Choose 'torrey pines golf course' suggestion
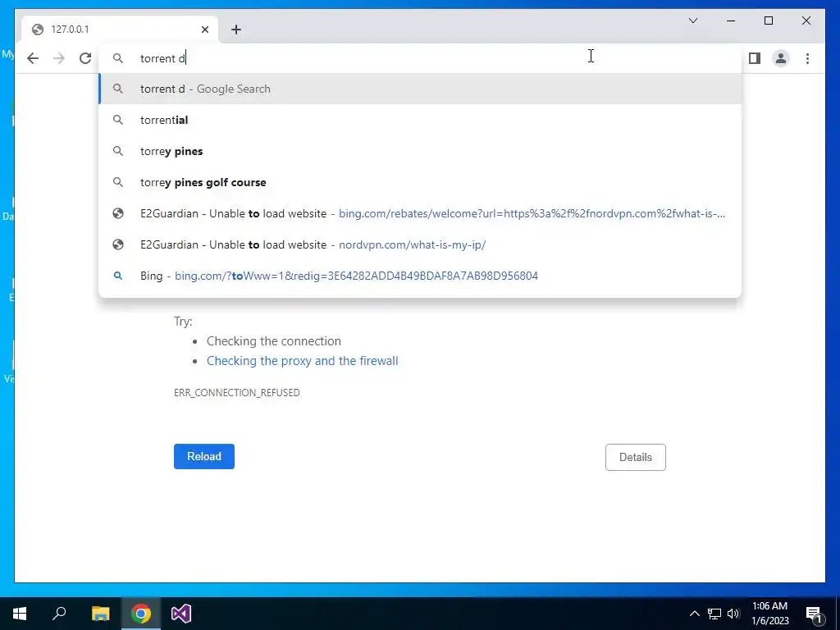Viewport: 840px width, 630px height. [420, 182]
